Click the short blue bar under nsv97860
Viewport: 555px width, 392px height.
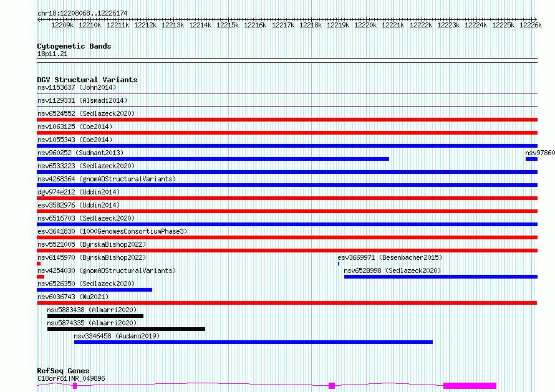coord(532,159)
